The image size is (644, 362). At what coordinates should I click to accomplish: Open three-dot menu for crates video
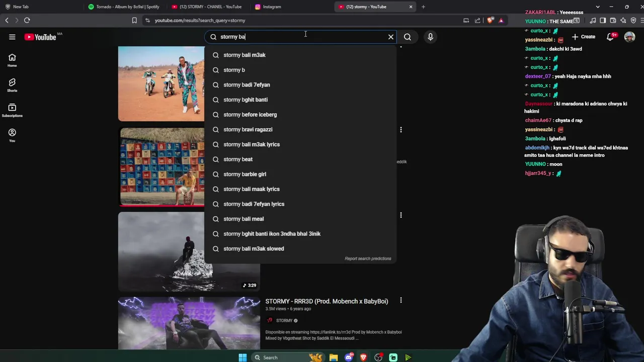tap(401, 130)
